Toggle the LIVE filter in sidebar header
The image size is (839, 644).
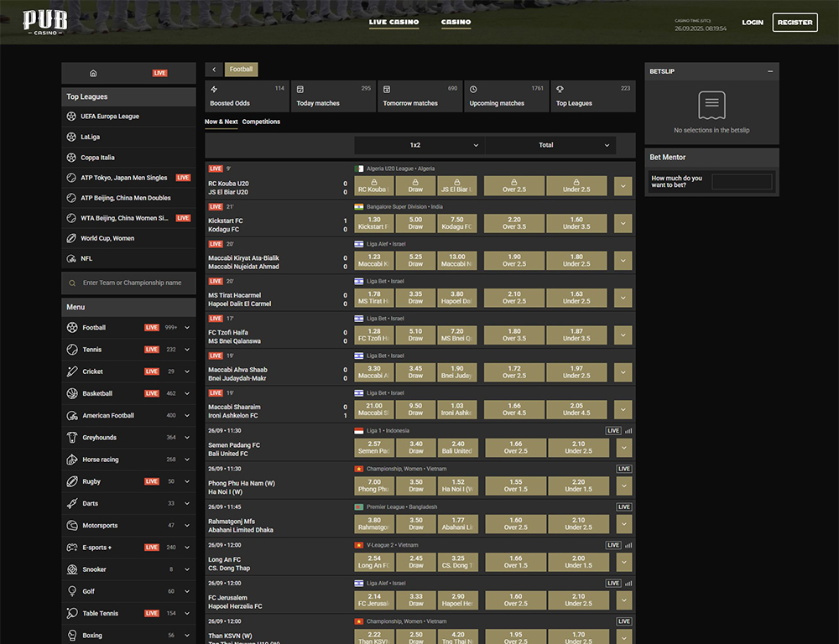159,73
